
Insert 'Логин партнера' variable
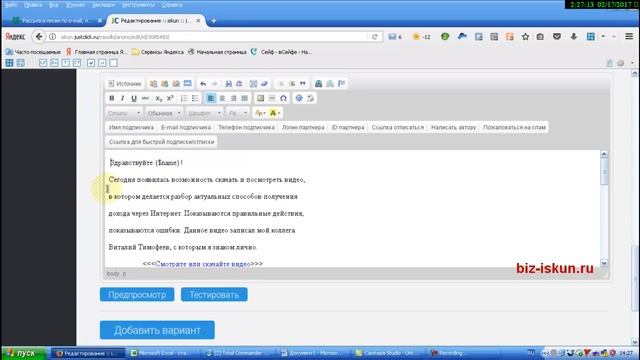(303, 127)
